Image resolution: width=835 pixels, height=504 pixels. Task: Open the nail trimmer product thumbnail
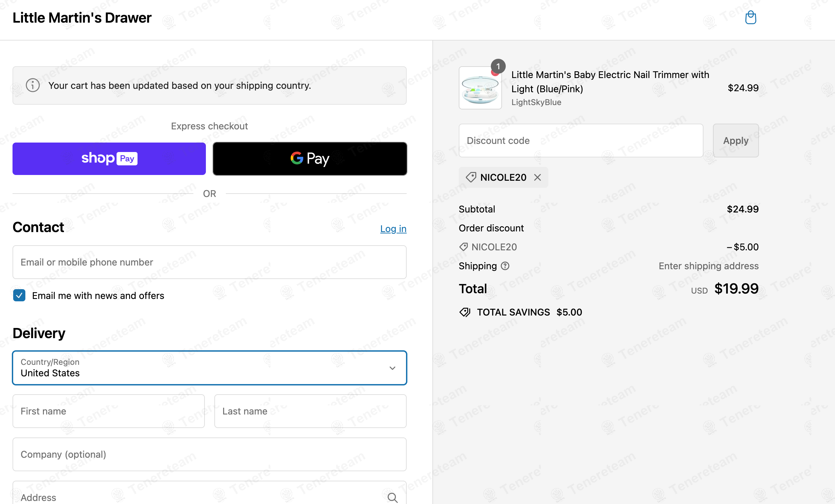coord(480,88)
